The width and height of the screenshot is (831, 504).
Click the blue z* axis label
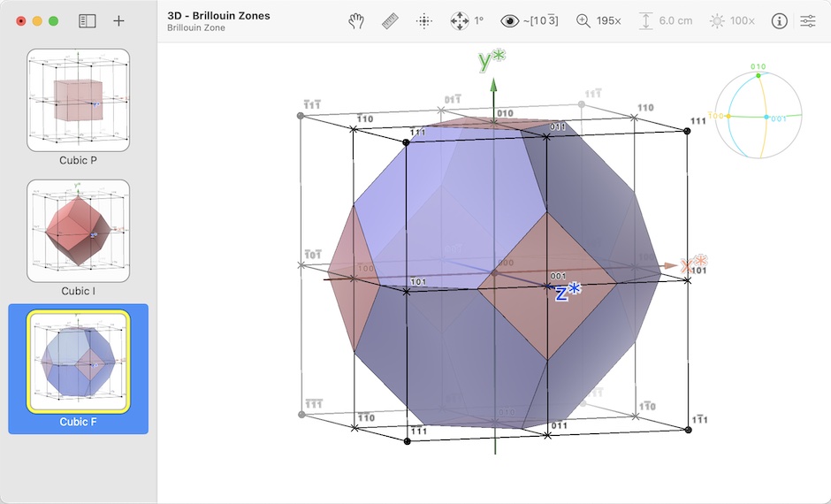coord(567,293)
